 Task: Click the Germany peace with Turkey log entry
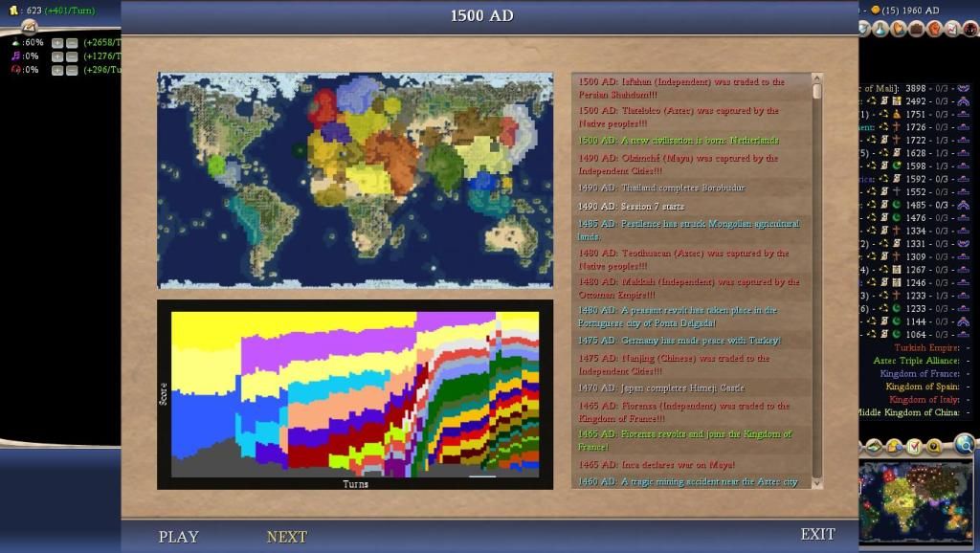679,341
